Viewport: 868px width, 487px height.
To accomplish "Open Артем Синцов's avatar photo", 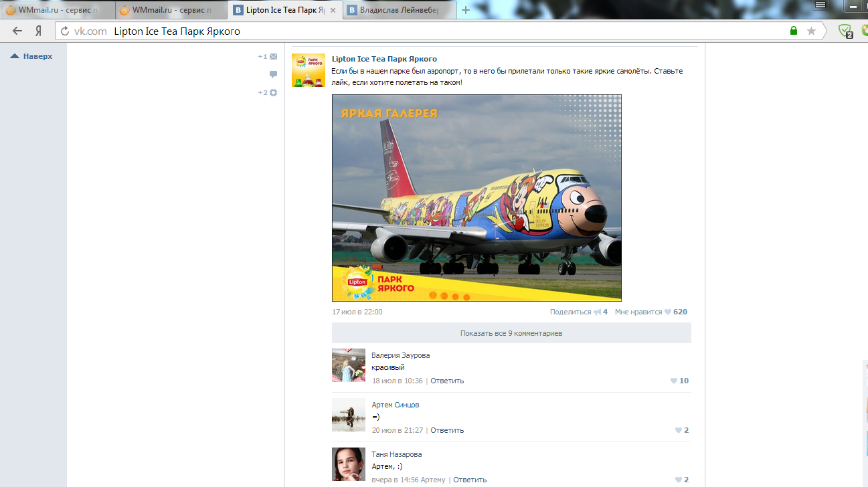I will (x=349, y=415).
